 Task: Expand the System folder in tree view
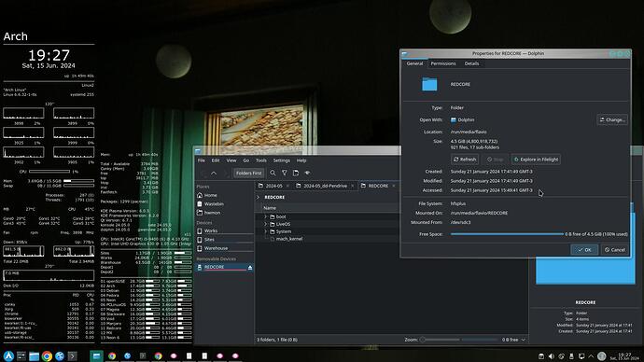pyautogui.click(x=265, y=231)
